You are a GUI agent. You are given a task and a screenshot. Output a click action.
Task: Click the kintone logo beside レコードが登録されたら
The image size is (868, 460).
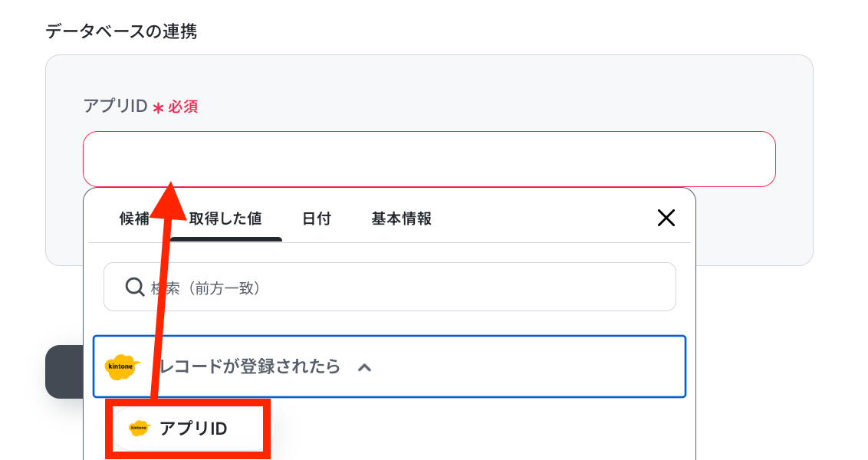[x=122, y=366]
